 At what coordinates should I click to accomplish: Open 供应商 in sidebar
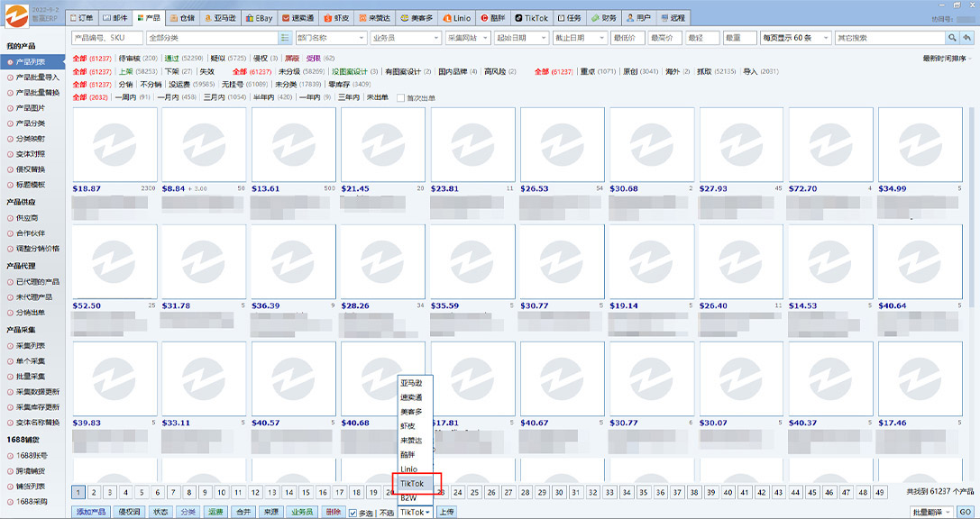tap(26, 217)
